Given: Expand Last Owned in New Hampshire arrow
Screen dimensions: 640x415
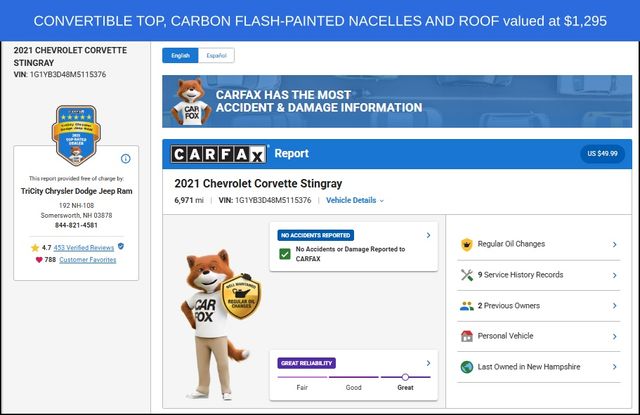Looking at the screenshot, I should (x=614, y=367).
